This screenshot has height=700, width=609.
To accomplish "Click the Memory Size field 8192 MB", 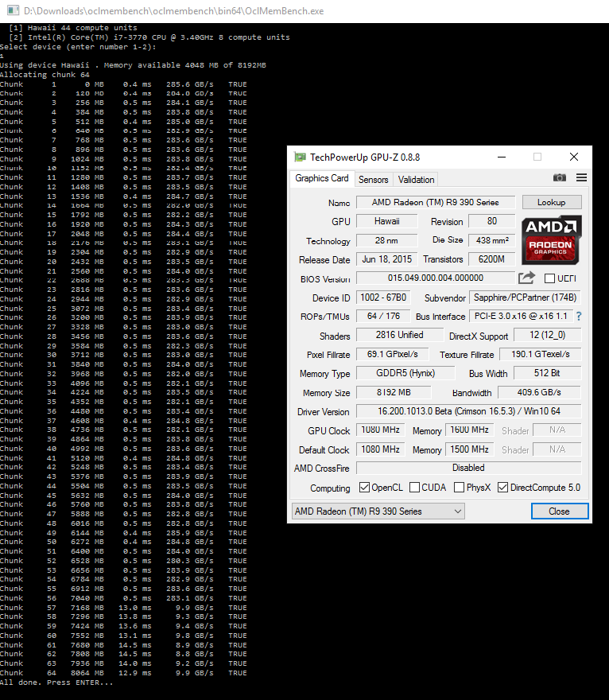I will pos(394,392).
